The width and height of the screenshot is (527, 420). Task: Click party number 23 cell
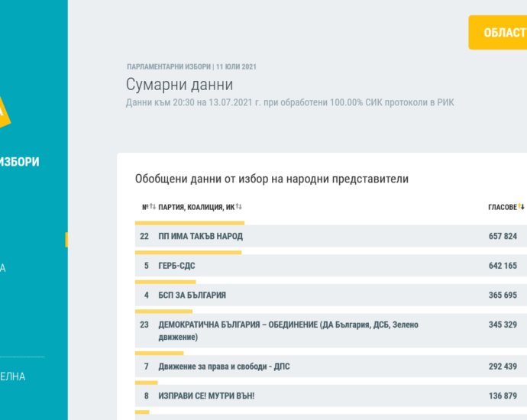coord(144,325)
